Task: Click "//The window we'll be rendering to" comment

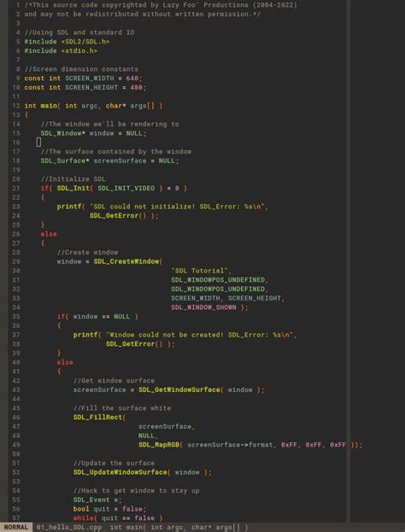Action: click(109, 124)
